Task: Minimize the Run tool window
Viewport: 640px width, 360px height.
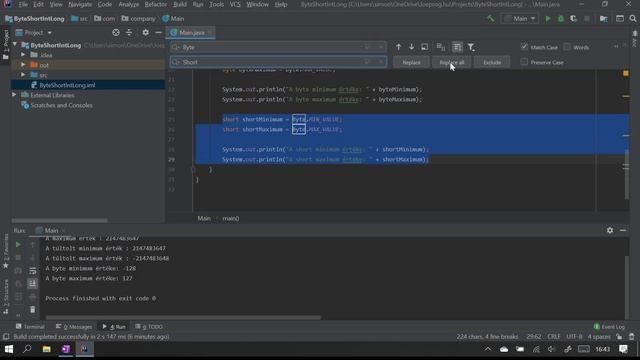Action: [623, 231]
